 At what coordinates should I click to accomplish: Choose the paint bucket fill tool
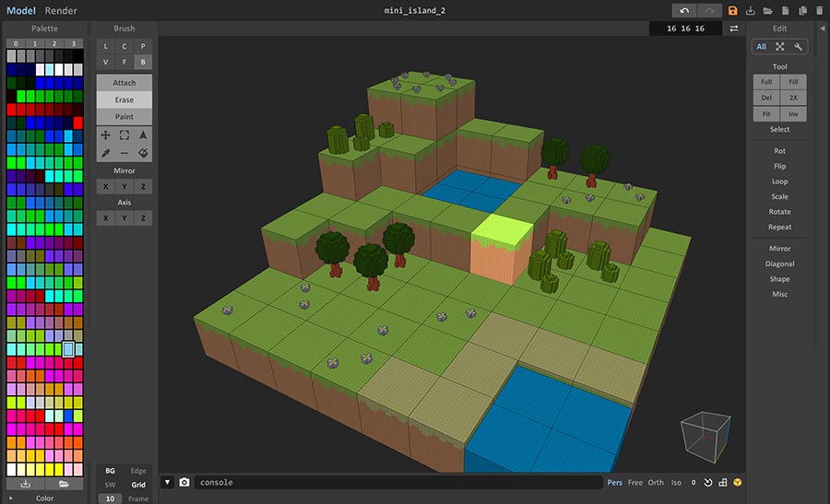pos(143,153)
